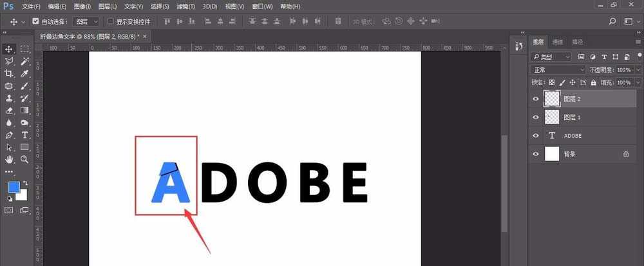Open the 正常 blend mode dropdown

[x=558, y=70]
